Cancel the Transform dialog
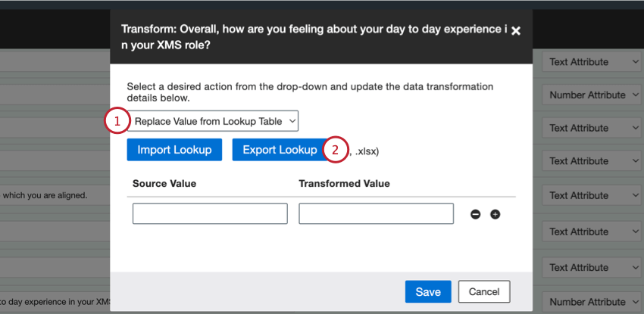Screen dimensions: 644x314 point(484,291)
